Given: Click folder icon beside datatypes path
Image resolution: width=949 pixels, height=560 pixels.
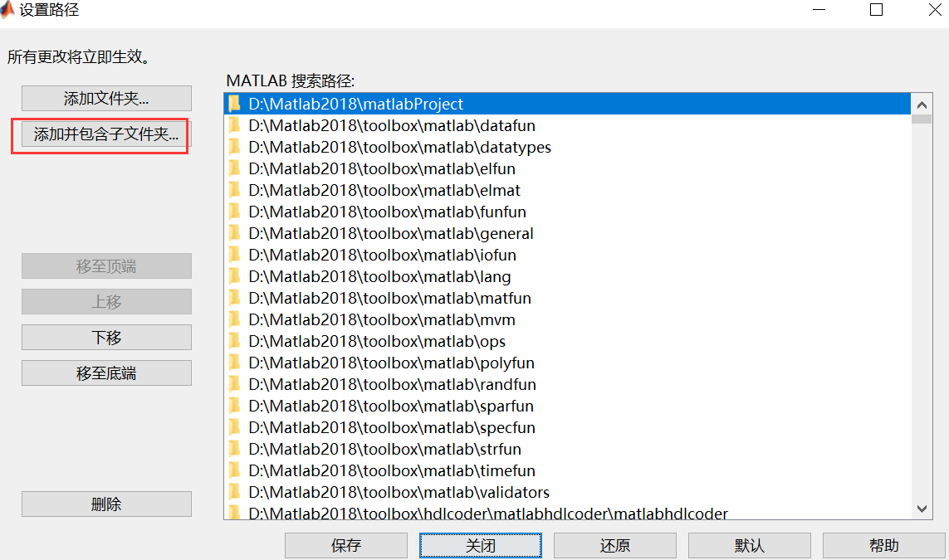Looking at the screenshot, I should 234,147.
